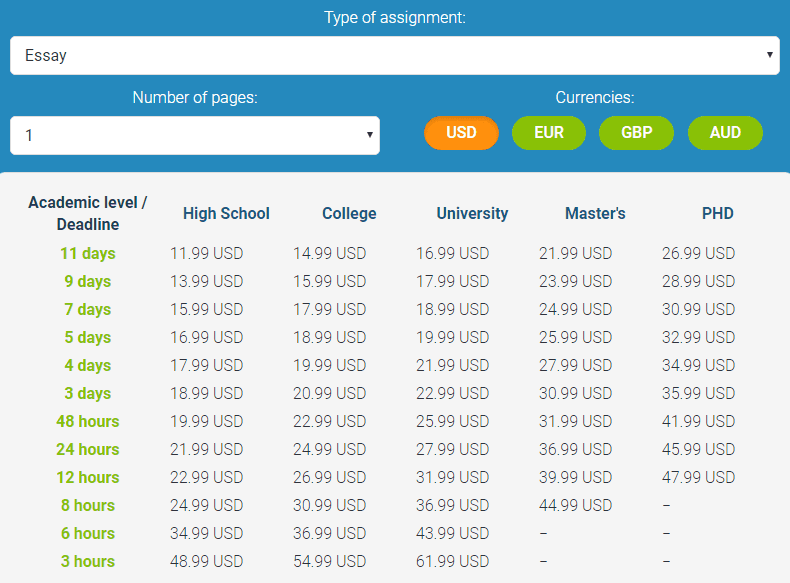
Task: Select the 11 days deadline row label
Action: (88, 253)
